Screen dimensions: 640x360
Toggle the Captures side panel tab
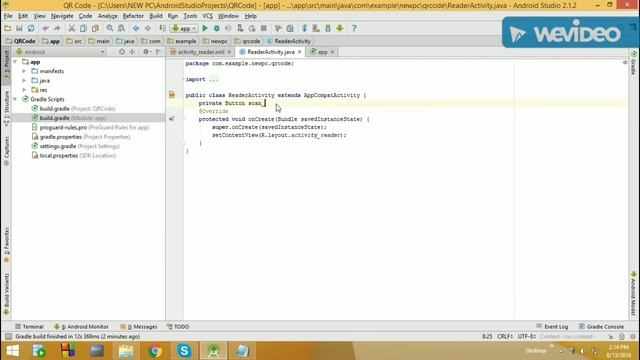click(6, 151)
